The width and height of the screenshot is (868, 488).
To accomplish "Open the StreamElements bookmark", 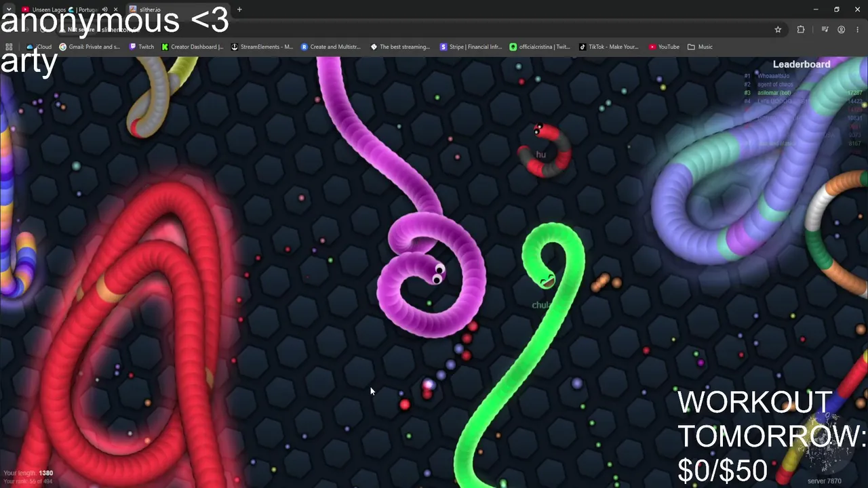I will click(262, 47).
